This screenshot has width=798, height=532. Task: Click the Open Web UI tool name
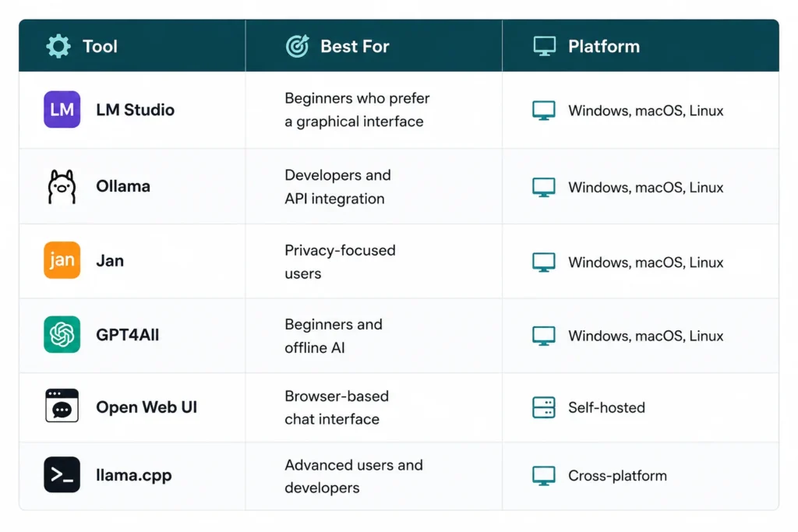(x=147, y=407)
